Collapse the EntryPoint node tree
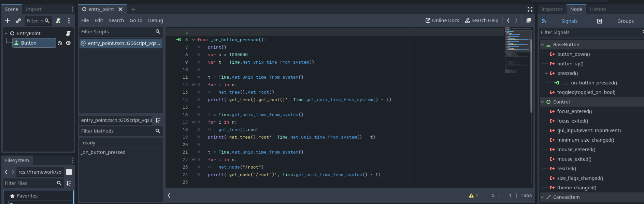Screen dimensions: 644x204 [6, 33]
